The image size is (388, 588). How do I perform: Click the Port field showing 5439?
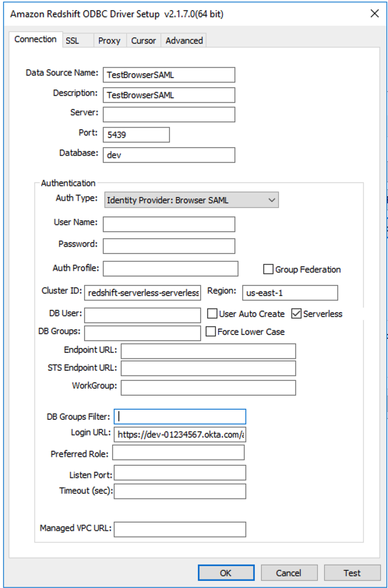(x=136, y=135)
